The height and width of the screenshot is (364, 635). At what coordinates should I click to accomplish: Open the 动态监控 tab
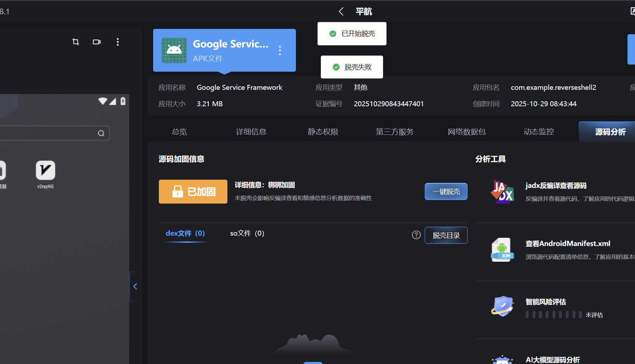coord(538,132)
